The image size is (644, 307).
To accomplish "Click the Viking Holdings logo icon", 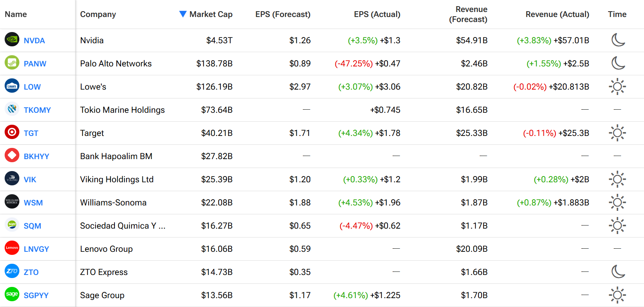I will (x=12, y=178).
